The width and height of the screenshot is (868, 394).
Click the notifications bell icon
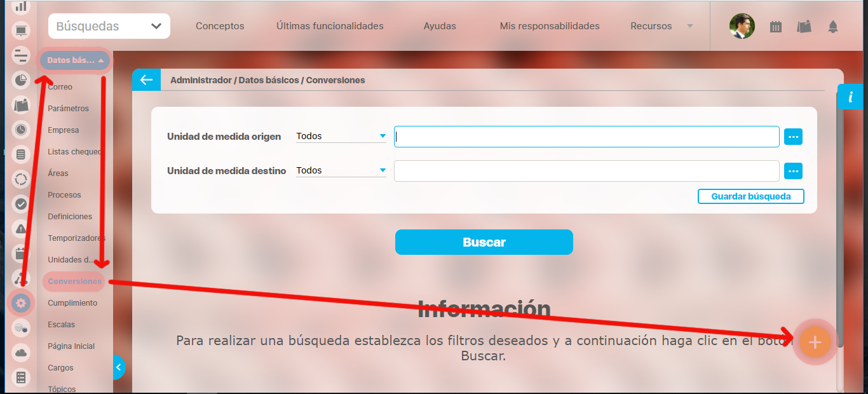tap(832, 27)
